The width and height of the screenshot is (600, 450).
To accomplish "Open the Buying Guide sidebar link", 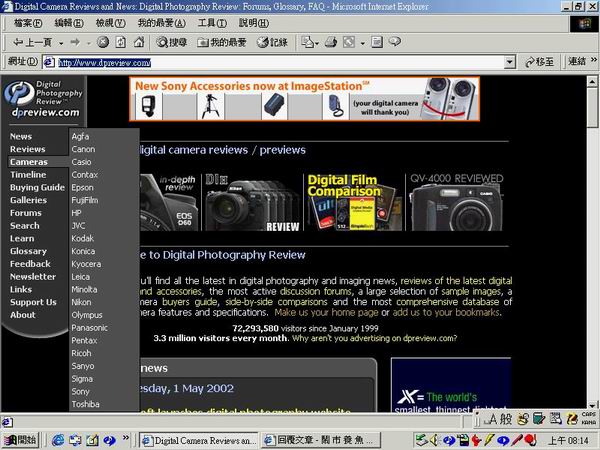I will [37, 188].
